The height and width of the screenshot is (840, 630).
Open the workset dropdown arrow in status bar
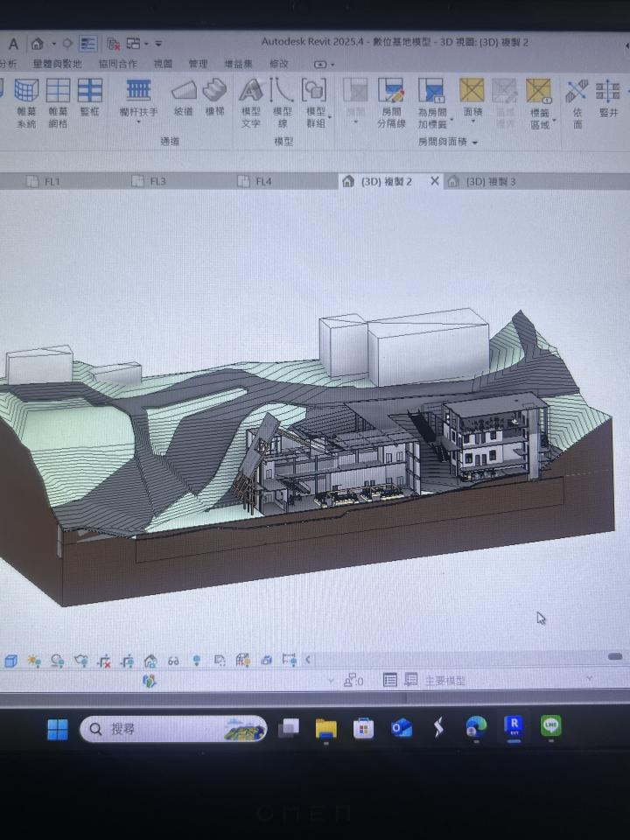tap(331, 681)
